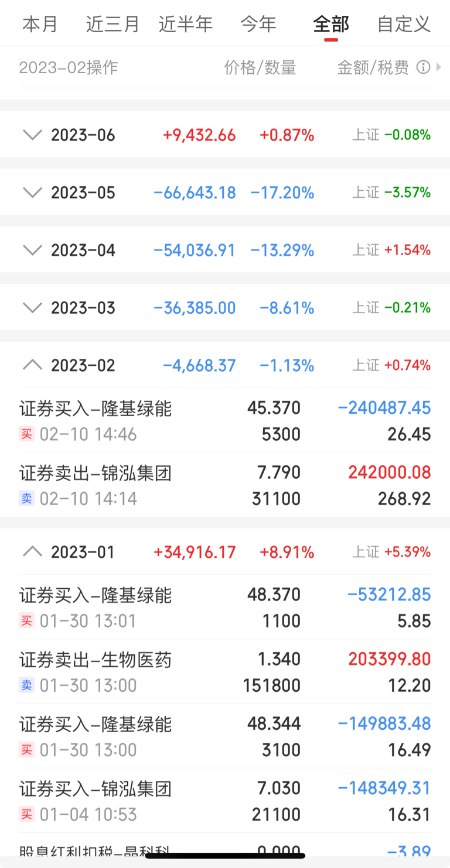Tap the right arrow after 金额/税费
The image size is (450, 868).
pos(439,67)
